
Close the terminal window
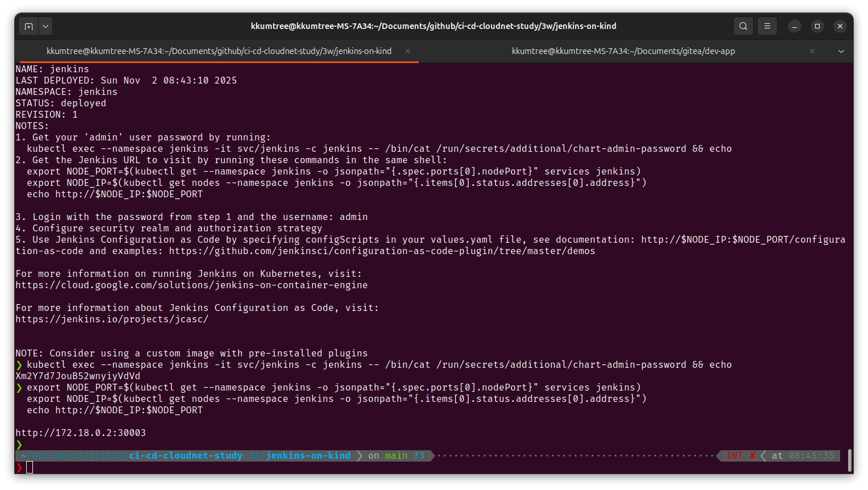[x=840, y=26]
